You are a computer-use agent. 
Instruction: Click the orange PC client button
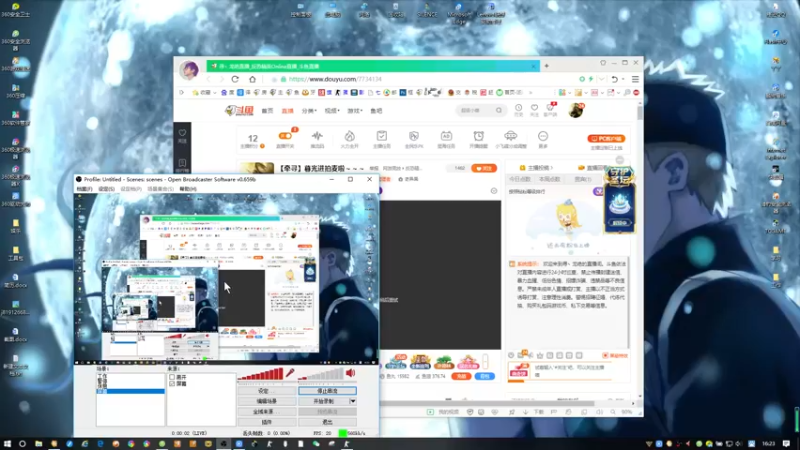coord(606,138)
